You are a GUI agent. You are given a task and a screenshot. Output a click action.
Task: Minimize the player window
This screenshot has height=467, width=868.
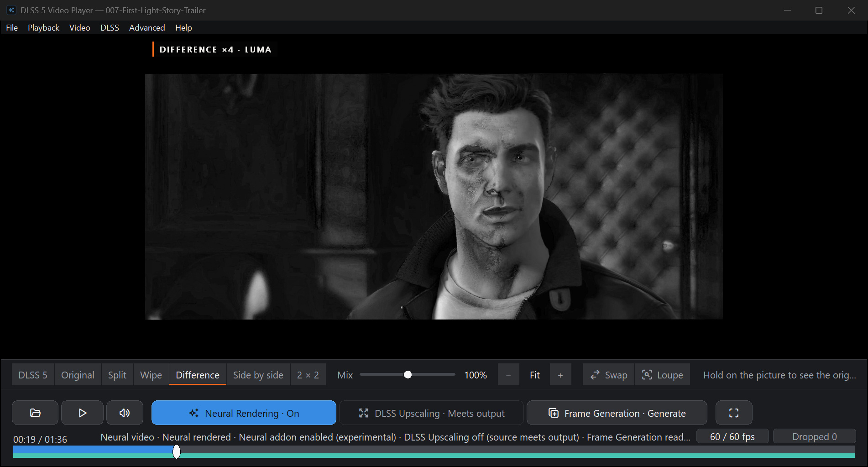(x=787, y=10)
